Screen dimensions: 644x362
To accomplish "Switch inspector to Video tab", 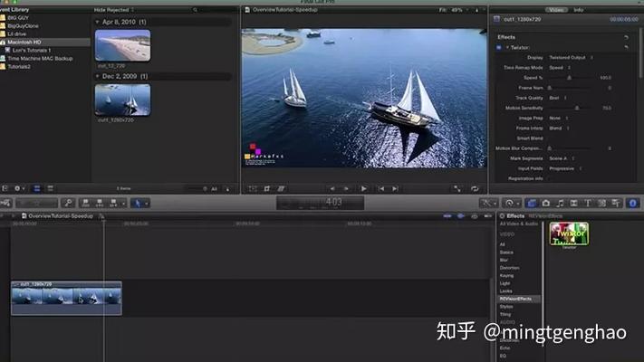I will 556,10.
